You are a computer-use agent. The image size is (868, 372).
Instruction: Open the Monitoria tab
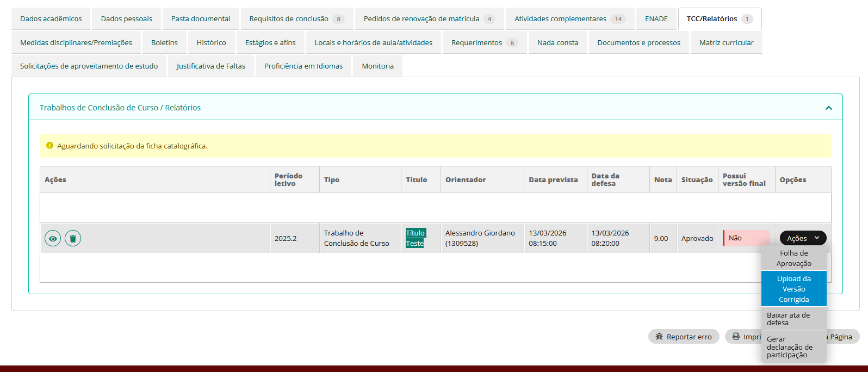(x=377, y=66)
